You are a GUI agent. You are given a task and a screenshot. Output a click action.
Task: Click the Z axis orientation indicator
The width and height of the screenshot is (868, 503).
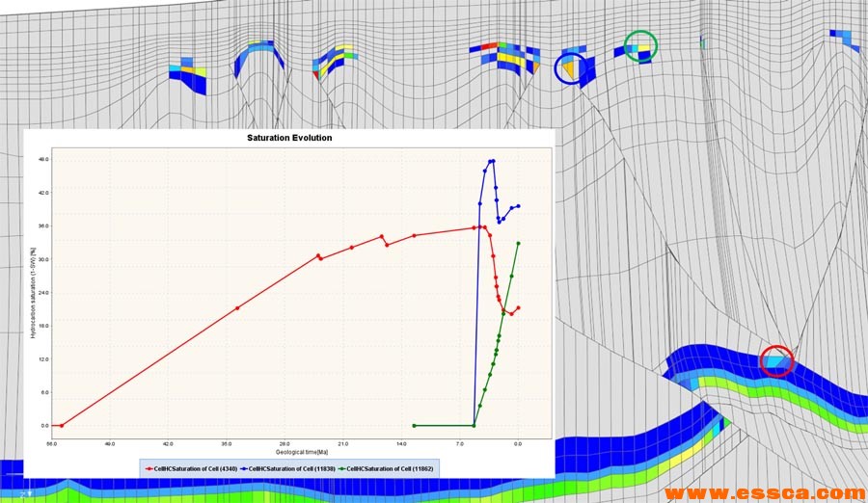click(27, 494)
